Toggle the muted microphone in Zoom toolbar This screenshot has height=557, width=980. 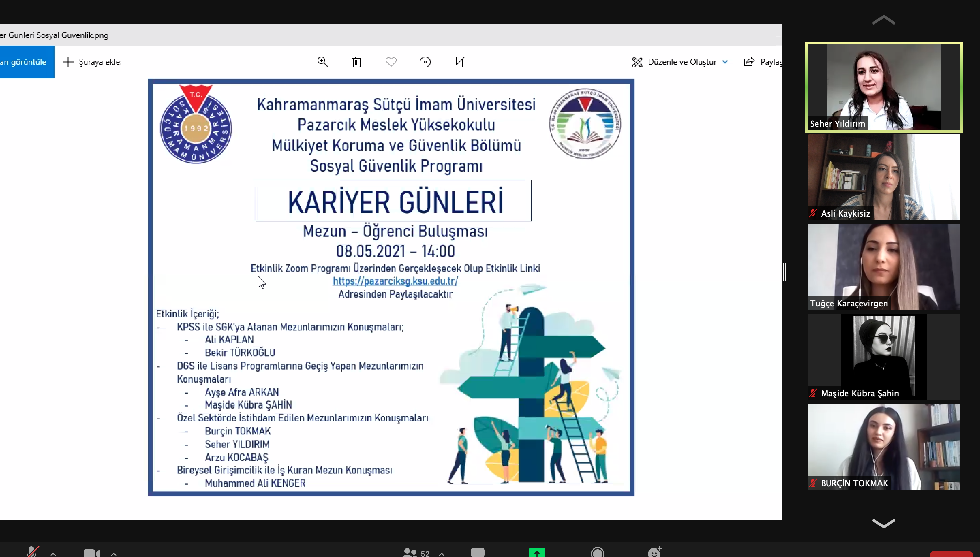32,552
